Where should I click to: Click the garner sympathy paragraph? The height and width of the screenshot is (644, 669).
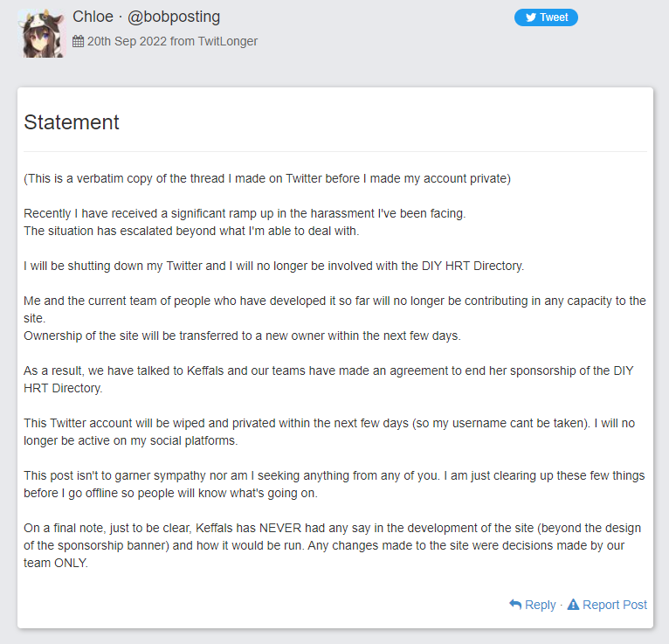click(x=334, y=484)
